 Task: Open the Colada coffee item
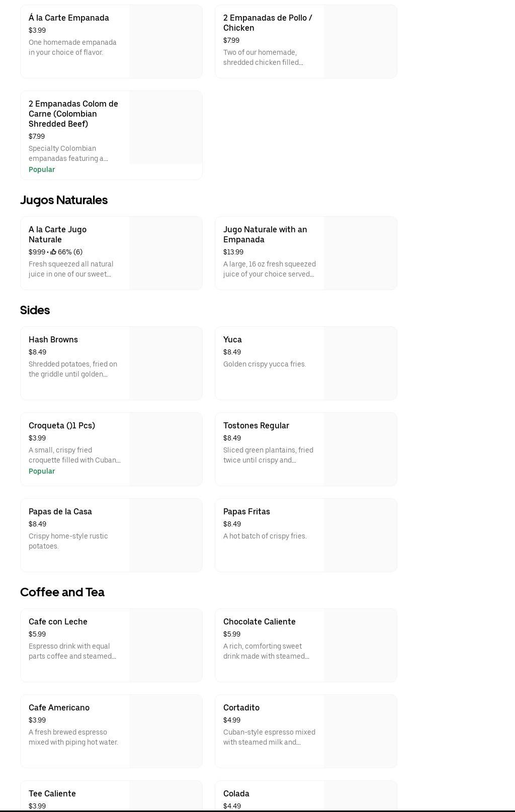click(236, 794)
